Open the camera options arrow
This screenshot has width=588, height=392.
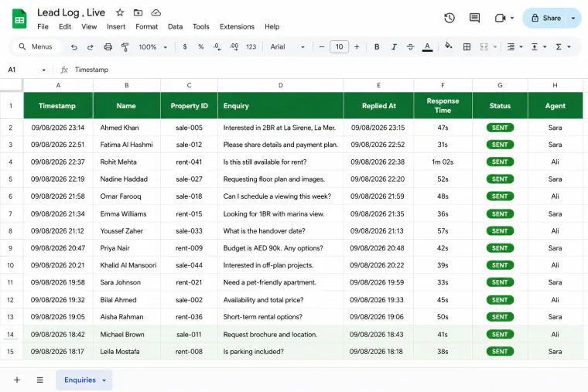[512, 18]
